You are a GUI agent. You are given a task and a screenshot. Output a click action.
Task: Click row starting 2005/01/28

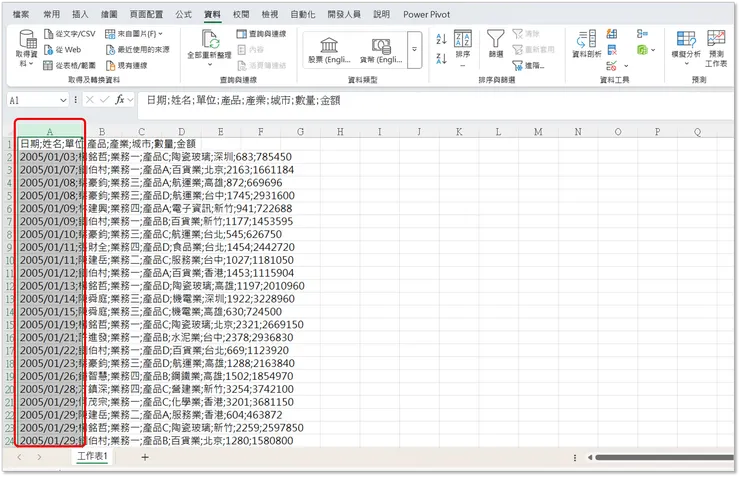pos(156,389)
